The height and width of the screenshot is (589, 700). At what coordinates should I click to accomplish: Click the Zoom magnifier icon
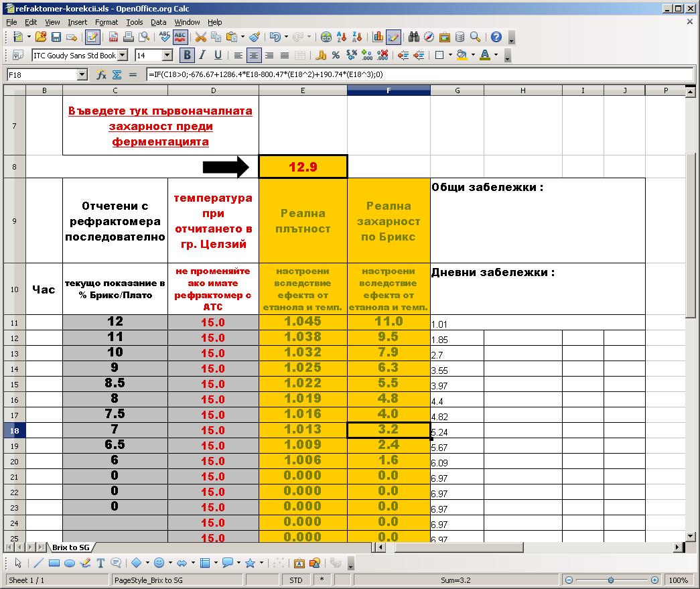(x=476, y=37)
